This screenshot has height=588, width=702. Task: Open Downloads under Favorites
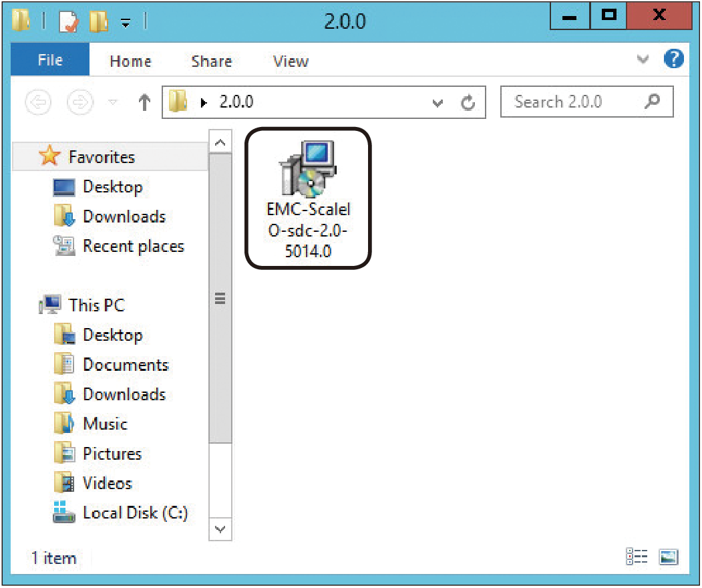pos(124,216)
